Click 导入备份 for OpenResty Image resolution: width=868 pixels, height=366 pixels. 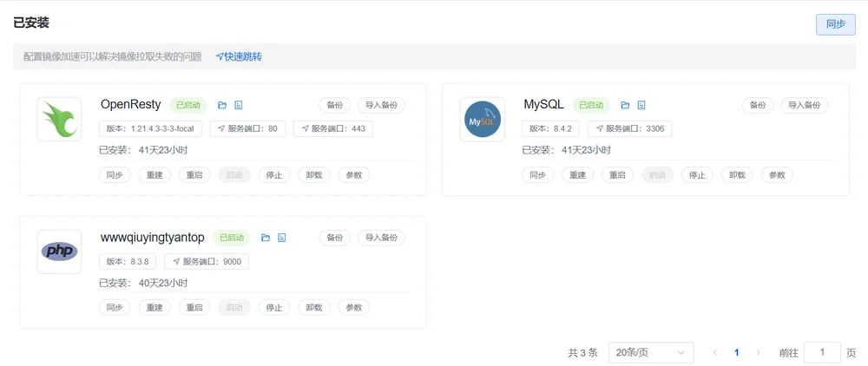(381, 105)
